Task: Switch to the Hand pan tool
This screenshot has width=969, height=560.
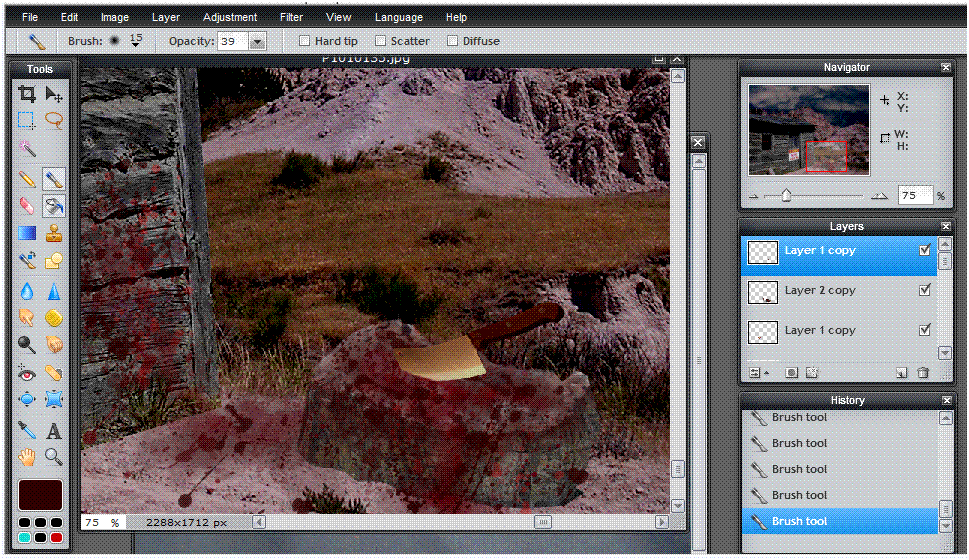Action: (x=27, y=458)
